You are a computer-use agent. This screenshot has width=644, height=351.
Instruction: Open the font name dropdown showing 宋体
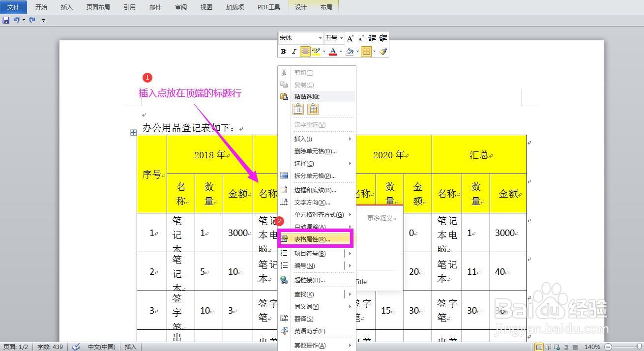point(320,38)
